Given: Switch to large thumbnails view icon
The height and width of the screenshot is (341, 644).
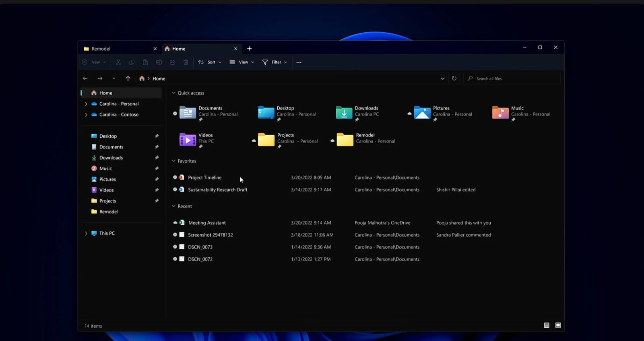Looking at the screenshot, I should point(558,325).
